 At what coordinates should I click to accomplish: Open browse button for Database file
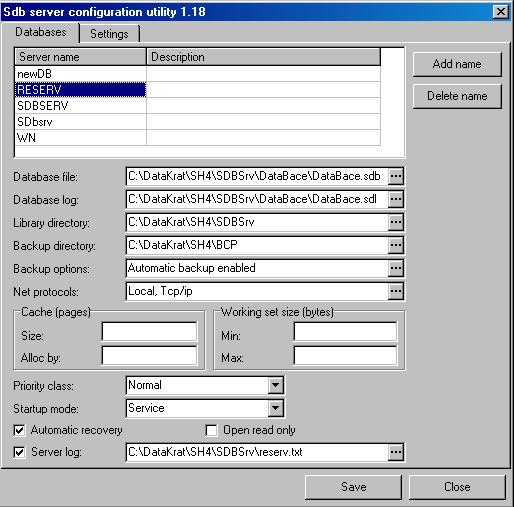click(x=396, y=176)
